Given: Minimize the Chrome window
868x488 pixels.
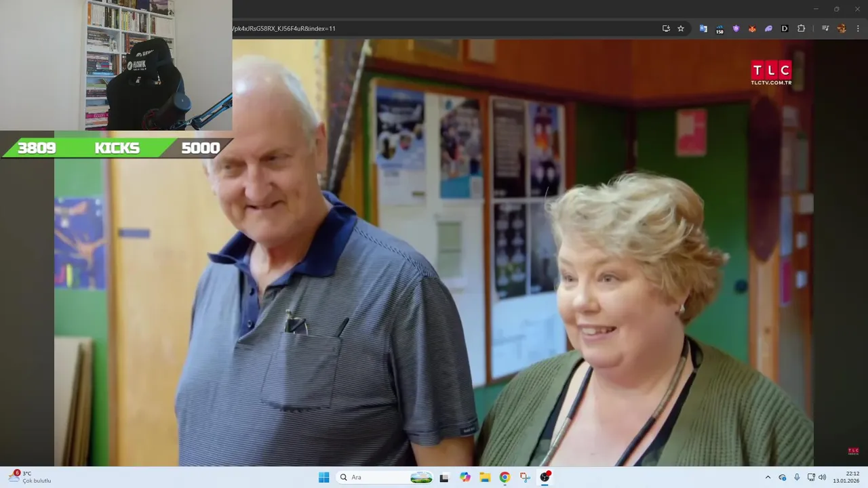Looking at the screenshot, I should point(815,9).
